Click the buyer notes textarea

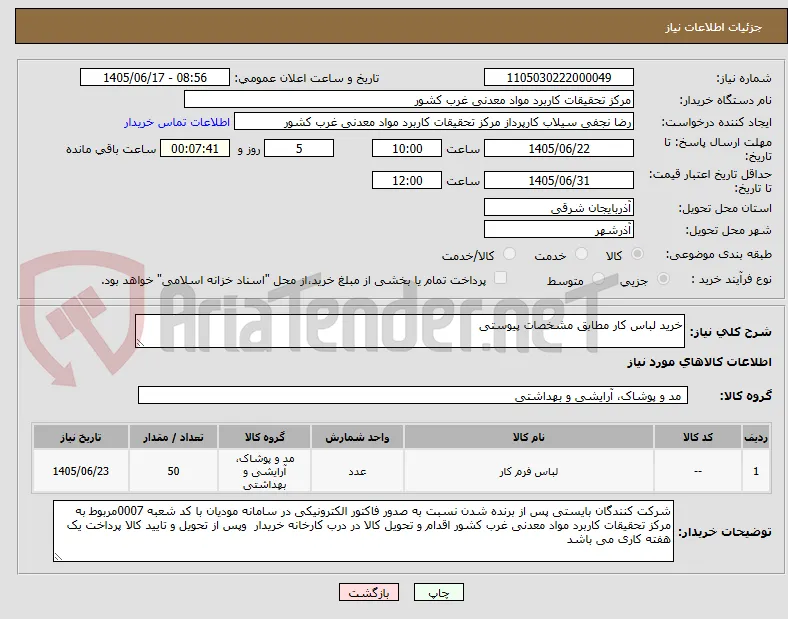tap(363, 531)
